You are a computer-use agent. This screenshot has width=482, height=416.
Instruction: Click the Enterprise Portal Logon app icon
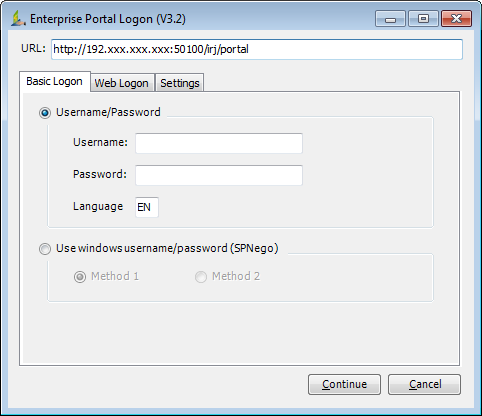(18, 19)
